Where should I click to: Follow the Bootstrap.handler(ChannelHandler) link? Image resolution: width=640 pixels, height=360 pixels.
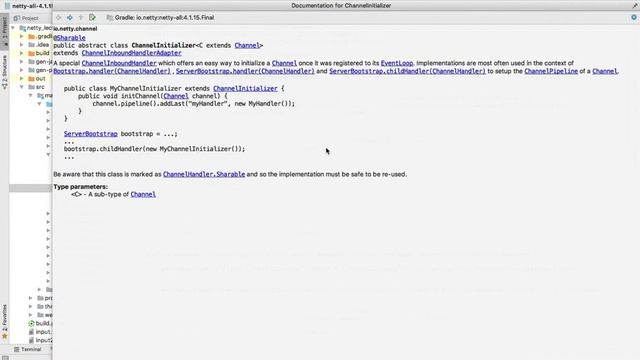click(112, 71)
